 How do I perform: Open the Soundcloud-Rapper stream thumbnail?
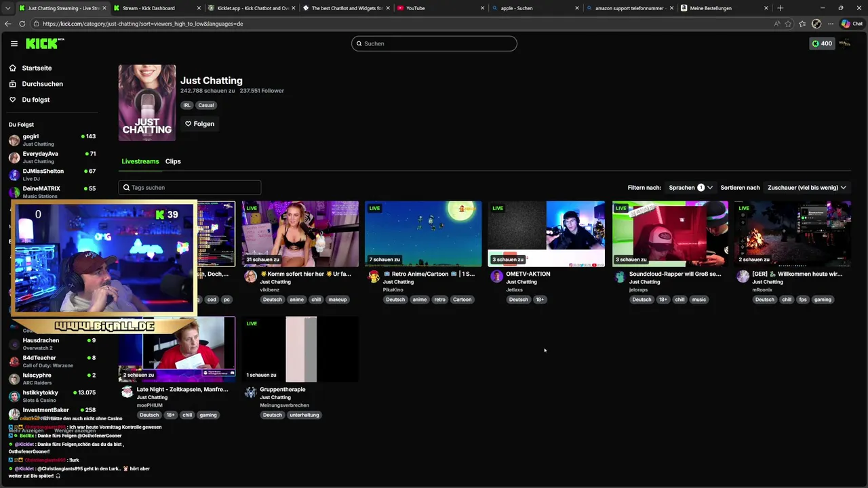click(670, 234)
